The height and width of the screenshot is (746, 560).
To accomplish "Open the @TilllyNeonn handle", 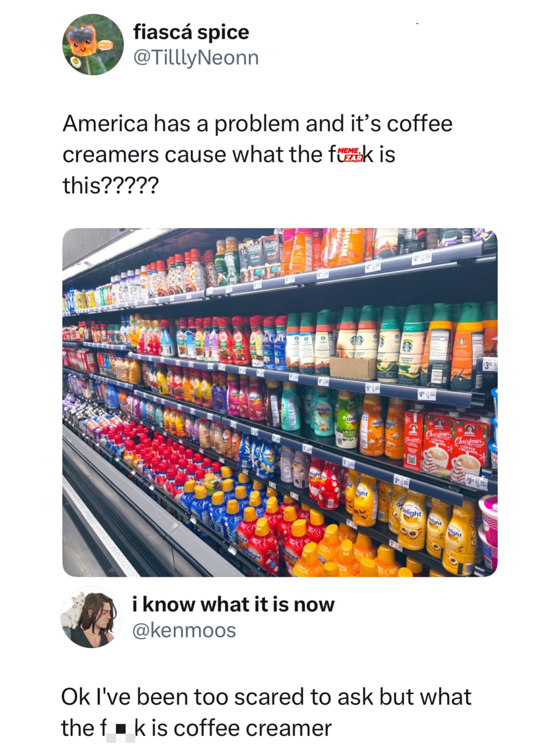I will [x=196, y=58].
